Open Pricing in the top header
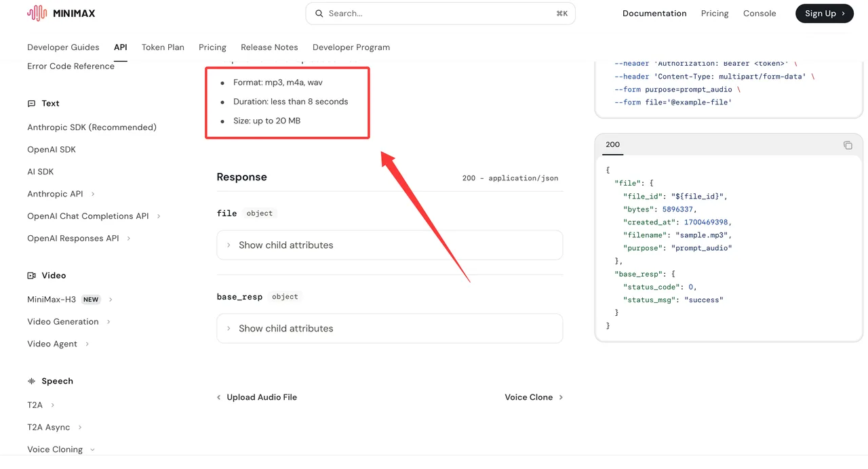Viewport: 868px width, 469px height. click(x=715, y=14)
